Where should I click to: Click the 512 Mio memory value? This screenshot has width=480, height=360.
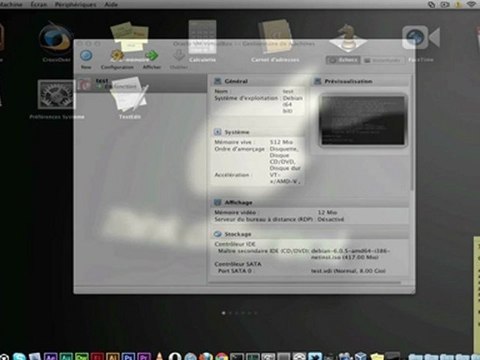point(281,142)
